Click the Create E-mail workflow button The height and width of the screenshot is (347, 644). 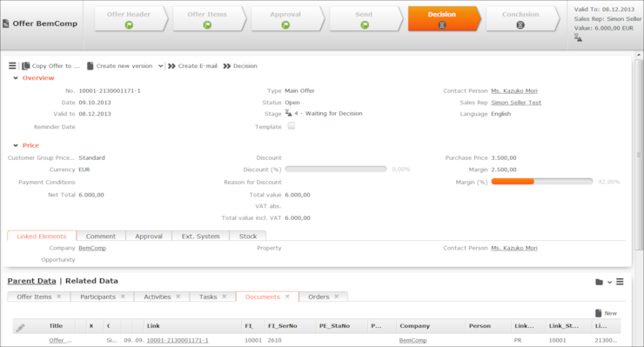pyautogui.click(x=192, y=66)
